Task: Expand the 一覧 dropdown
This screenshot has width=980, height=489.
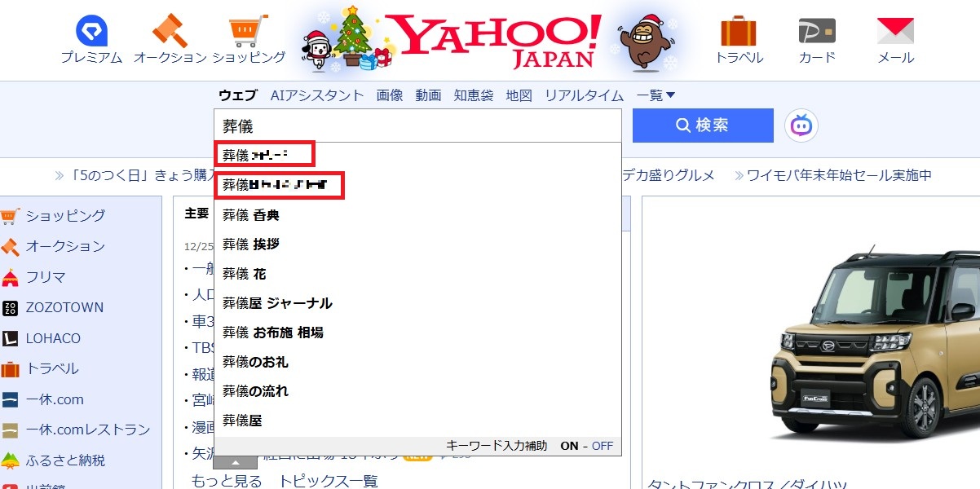Action: pos(654,95)
